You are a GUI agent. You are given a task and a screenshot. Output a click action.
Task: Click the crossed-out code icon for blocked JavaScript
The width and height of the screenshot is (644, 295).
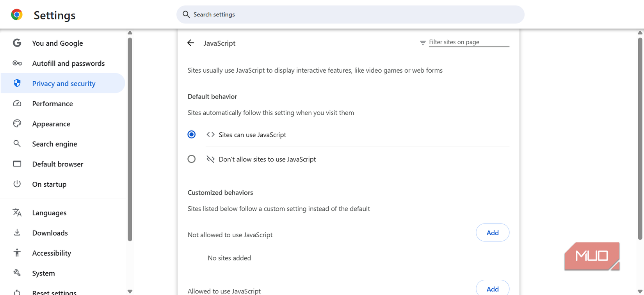click(210, 159)
